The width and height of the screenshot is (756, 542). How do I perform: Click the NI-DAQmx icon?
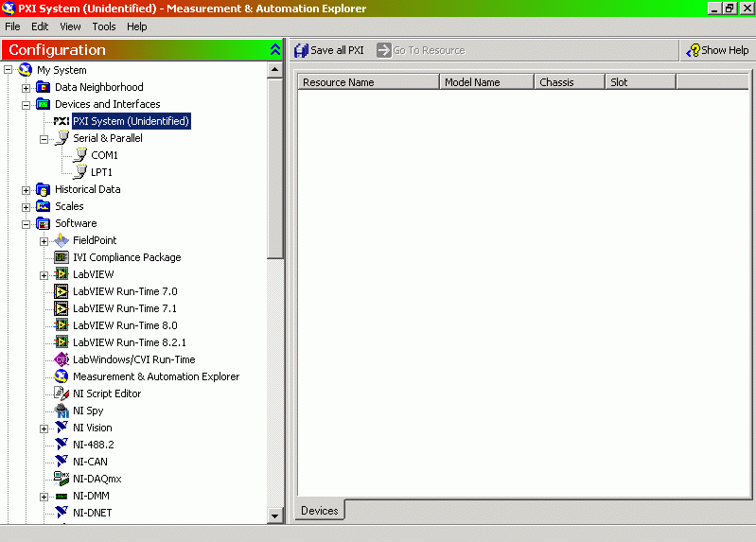coord(62,479)
